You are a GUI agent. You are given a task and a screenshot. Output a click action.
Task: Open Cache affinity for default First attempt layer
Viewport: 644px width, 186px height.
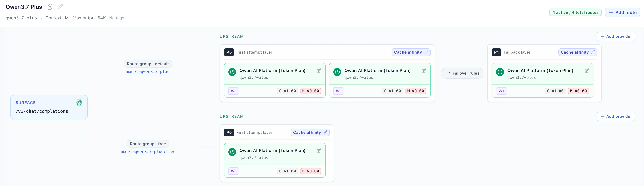point(411,52)
